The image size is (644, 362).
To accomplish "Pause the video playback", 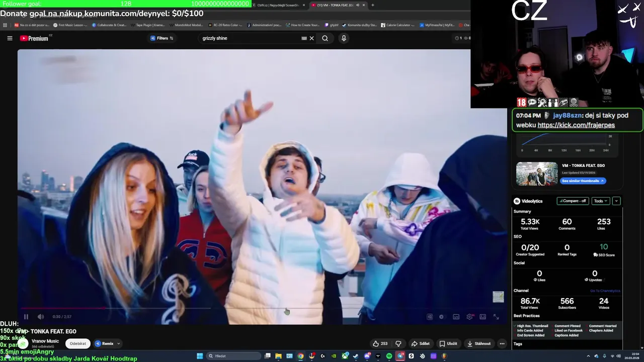I will 26,317.
